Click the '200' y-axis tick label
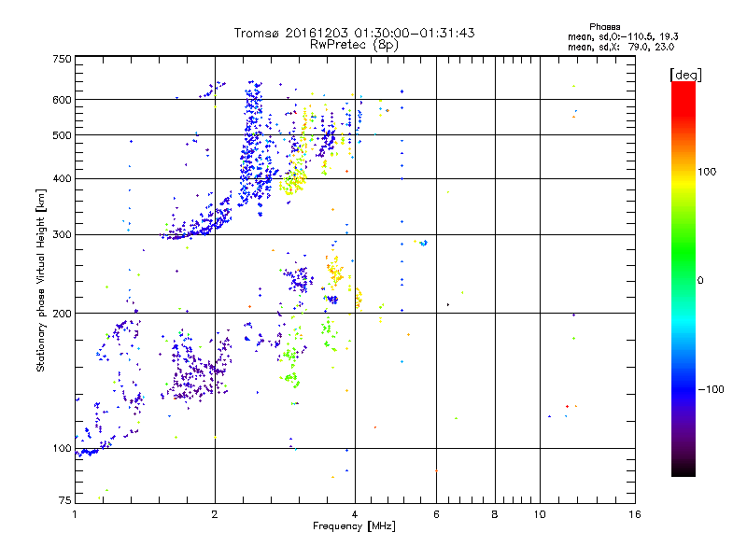The height and width of the screenshot is (560, 747). [62, 314]
